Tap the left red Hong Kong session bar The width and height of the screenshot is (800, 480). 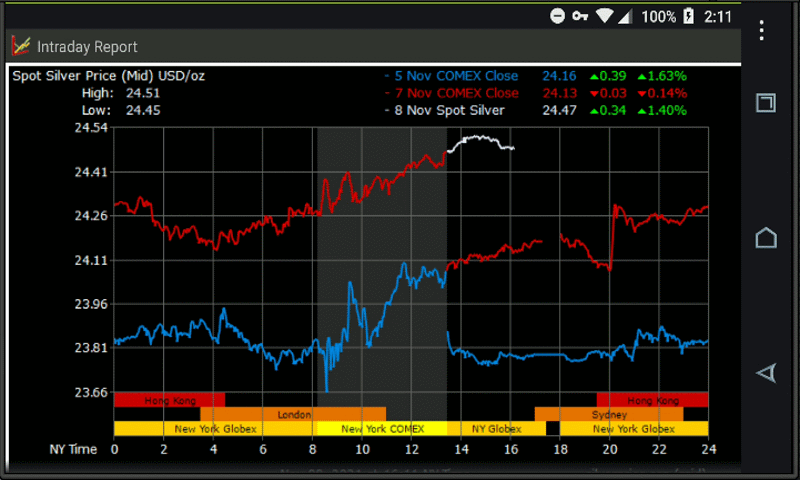[169, 400]
